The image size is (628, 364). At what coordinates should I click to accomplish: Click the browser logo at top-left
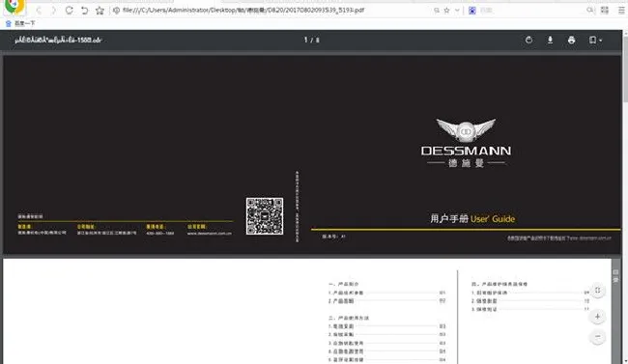[14, 6]
